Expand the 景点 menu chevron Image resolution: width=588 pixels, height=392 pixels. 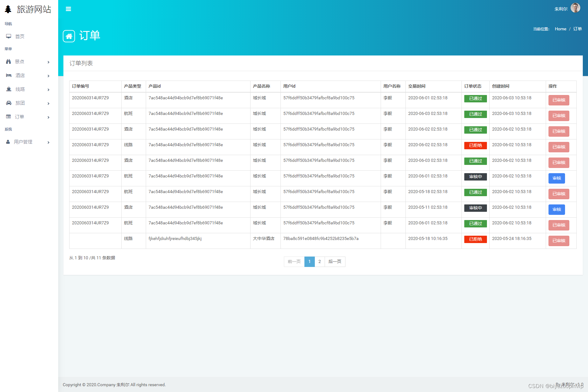[x=48, y=62]
